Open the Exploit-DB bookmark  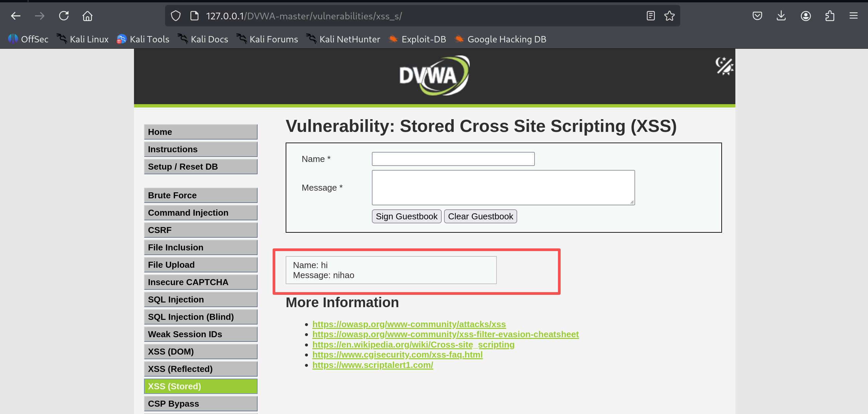[x=417, y=39]
